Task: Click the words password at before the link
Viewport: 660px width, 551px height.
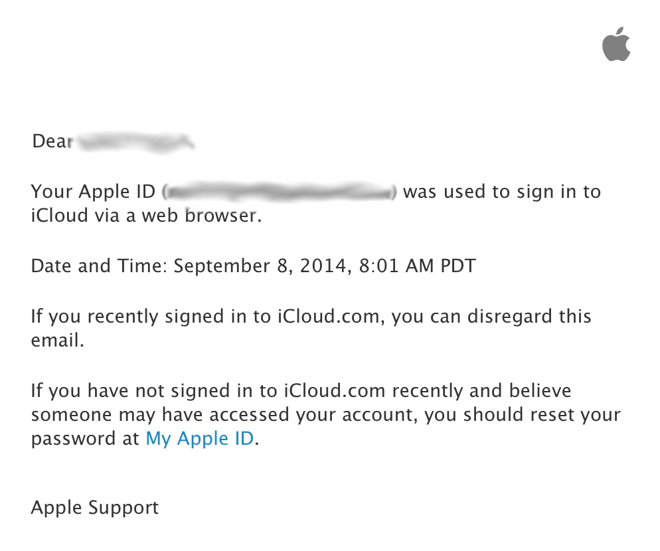Action: tap(85, 439)
